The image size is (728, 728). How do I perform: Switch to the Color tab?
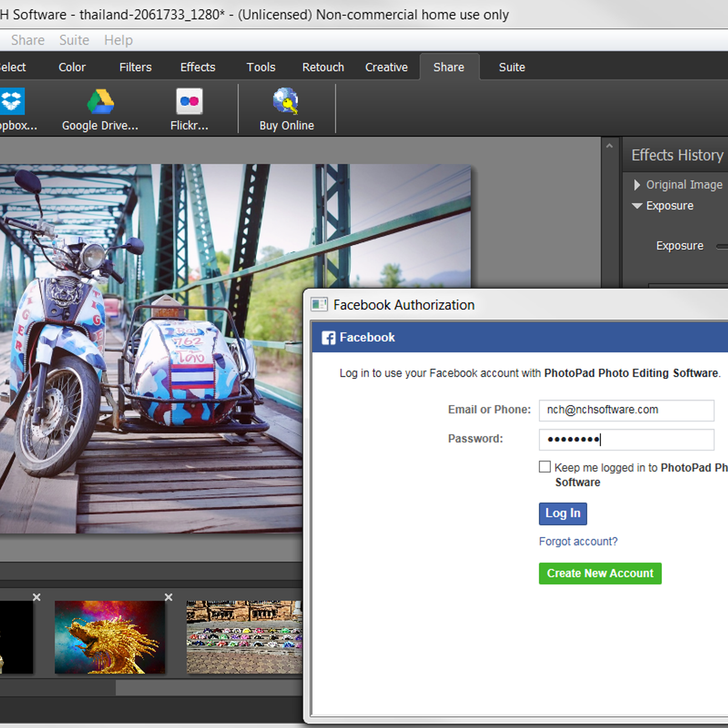tap(72, 67)
